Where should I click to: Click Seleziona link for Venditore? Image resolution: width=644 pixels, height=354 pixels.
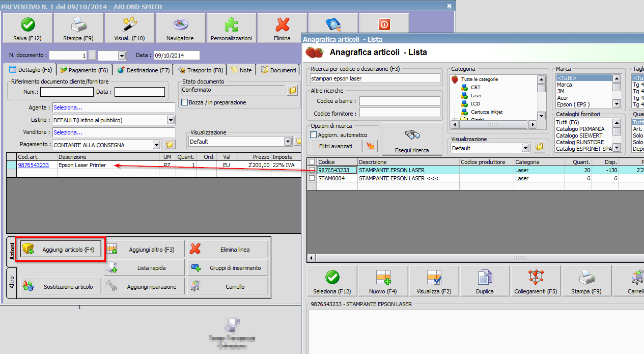tap(68, 132)
